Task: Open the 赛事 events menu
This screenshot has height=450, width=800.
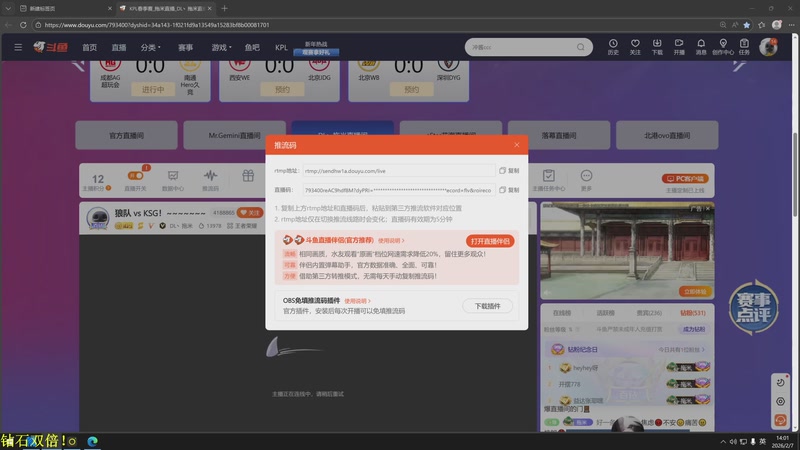Action: tap(186, 47)
